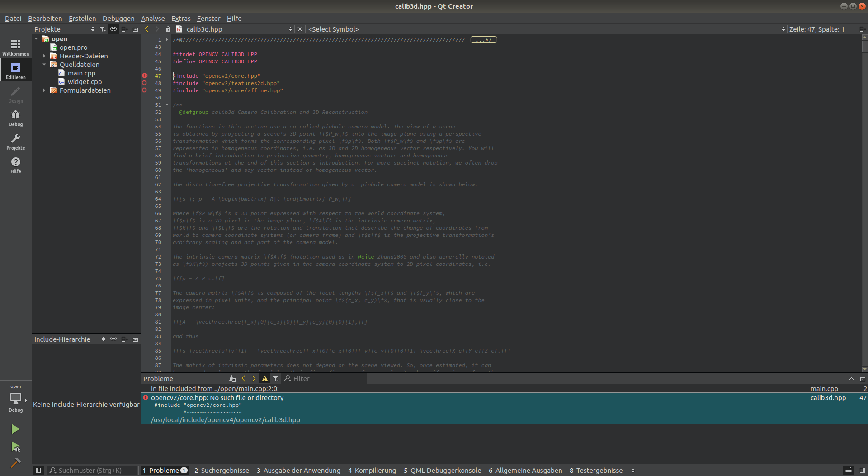Toggle breakpoint marker on line 49
The height and width of the screenshot is (476, 868).
(x=144, y=90)
